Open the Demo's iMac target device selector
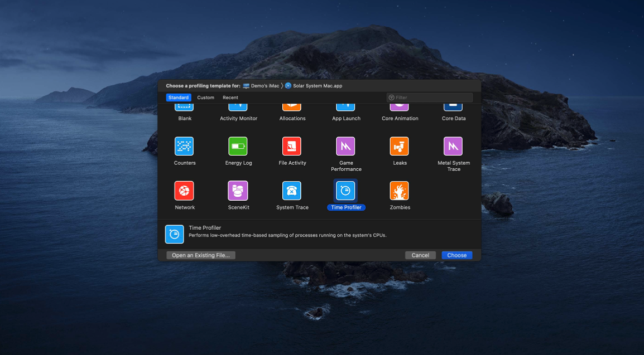This screenshot has width=644, height=355. pos(261,86)
